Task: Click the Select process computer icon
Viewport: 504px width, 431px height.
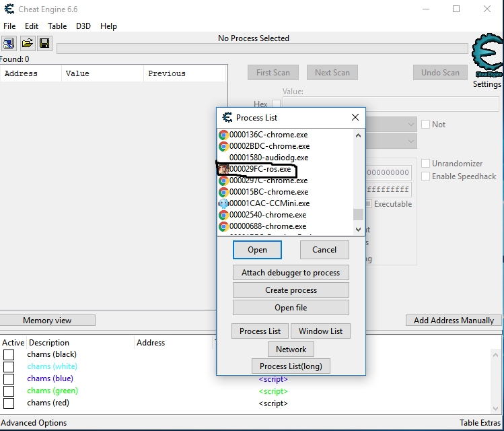Action: point(9,43)
